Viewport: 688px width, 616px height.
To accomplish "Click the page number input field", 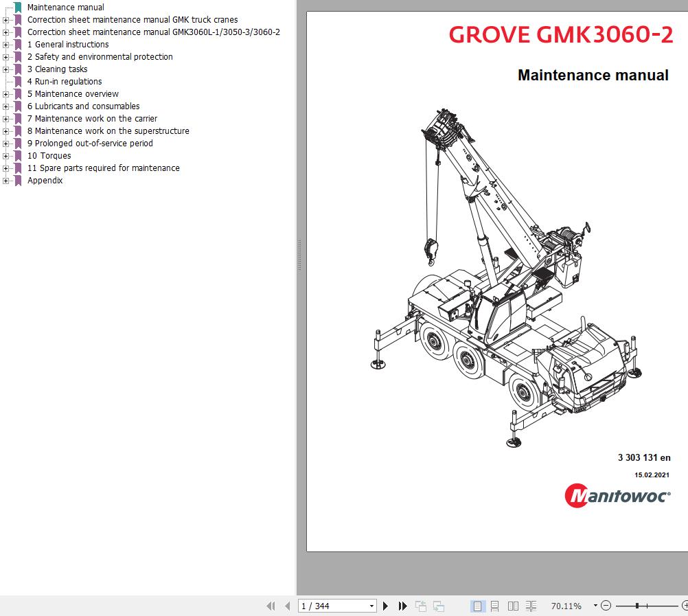I will tap(332, 606).
